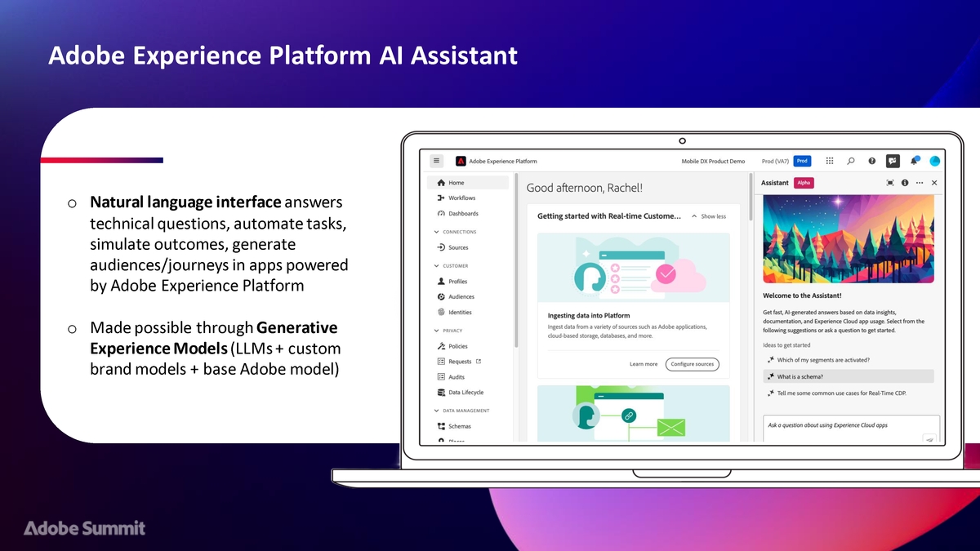Click the hamburger menu icon
Viewport: 980px width, 551px height.
[x=437, y=161]
